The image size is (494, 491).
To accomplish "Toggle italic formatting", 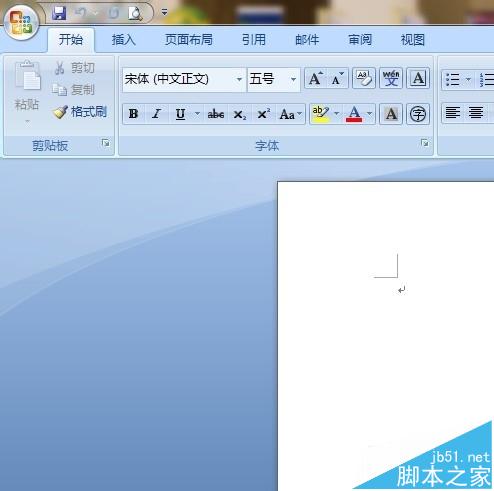I will point(156,114).
